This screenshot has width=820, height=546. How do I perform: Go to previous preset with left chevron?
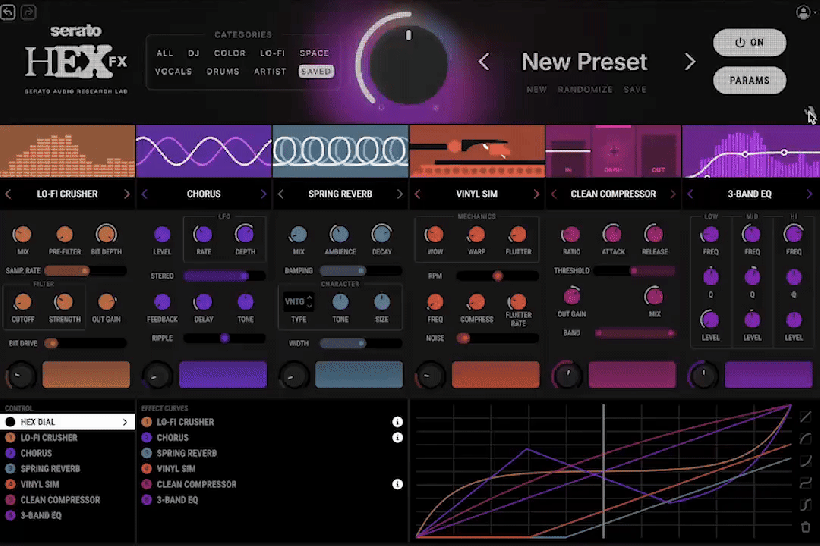click(x=484, y=62)
